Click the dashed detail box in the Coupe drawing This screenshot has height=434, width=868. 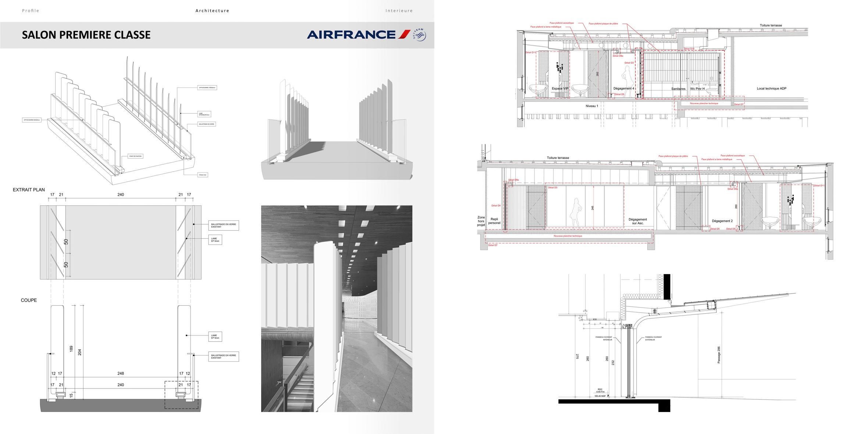(181, 395)
